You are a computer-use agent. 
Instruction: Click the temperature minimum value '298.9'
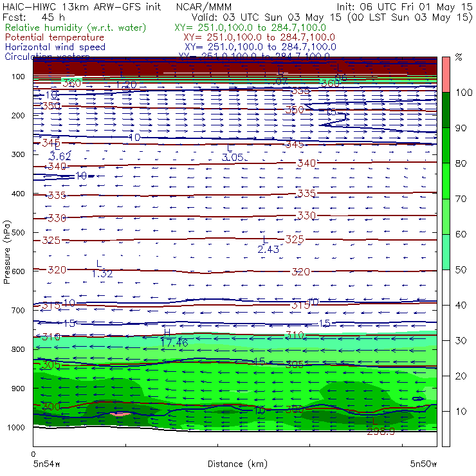click(x=381, y=432)
